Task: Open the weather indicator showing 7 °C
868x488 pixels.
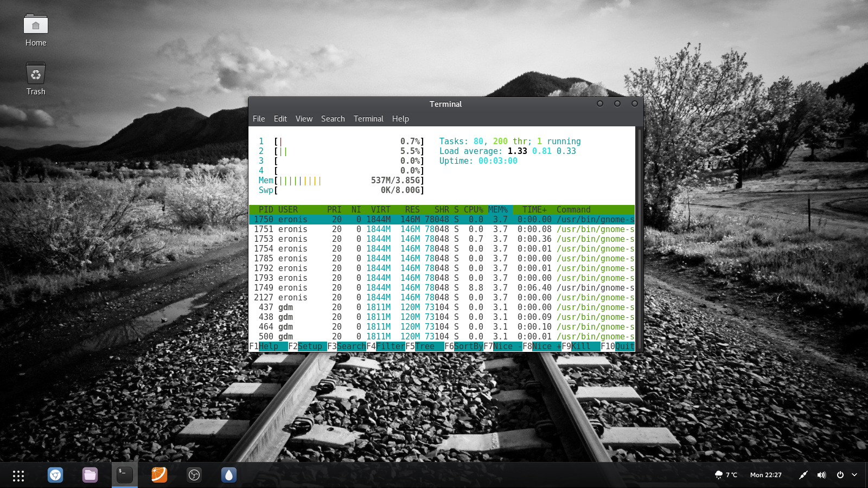Action: coord(726,475)
